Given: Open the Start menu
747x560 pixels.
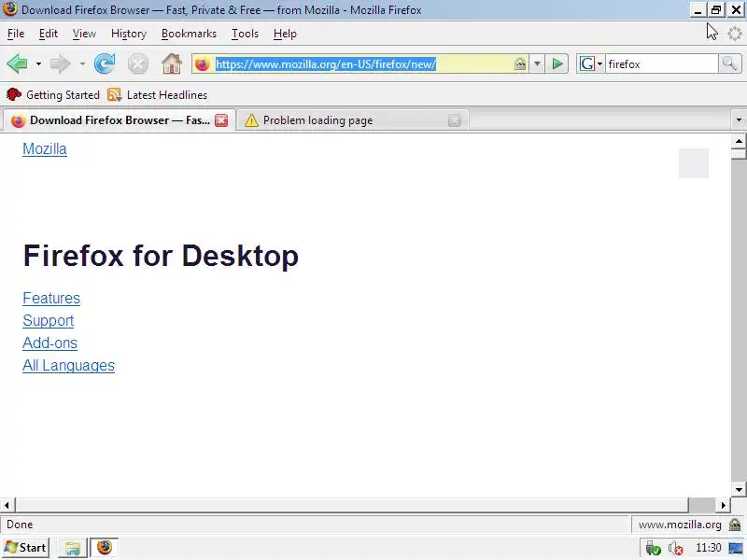Looking at the screenshot, I should click(x=25, y=548).
